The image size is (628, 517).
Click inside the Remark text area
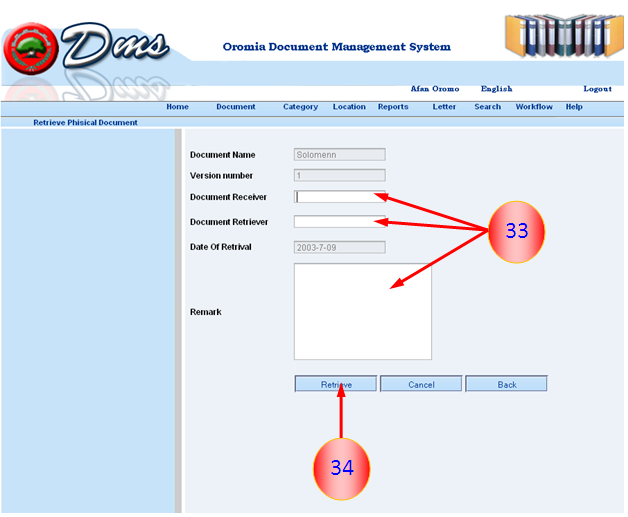[x=362, y=312]
